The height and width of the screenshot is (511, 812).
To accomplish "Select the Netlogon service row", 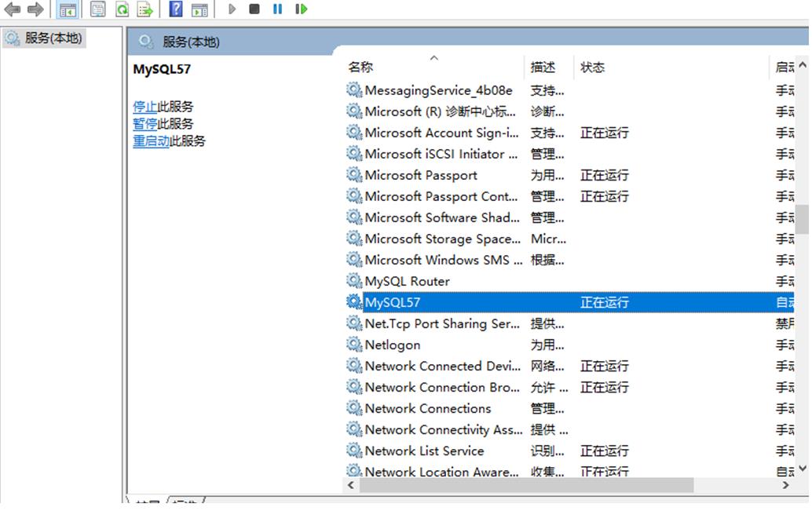I will point(391,344).
